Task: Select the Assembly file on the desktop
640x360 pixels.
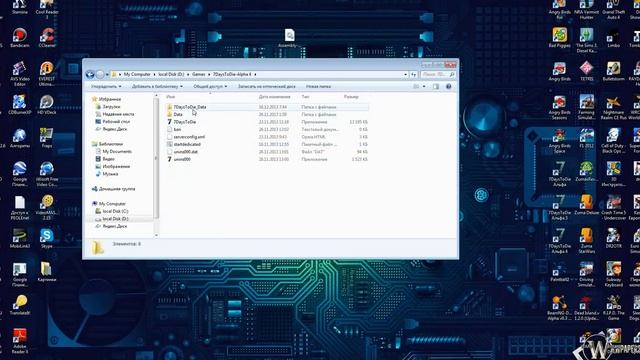Action: pyautogui.click(x=289, y=39)
